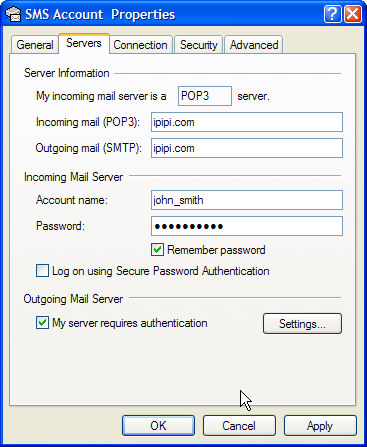Click the Cancel button
This screenshot has height=447, width=367.
(x=239, y=426)
